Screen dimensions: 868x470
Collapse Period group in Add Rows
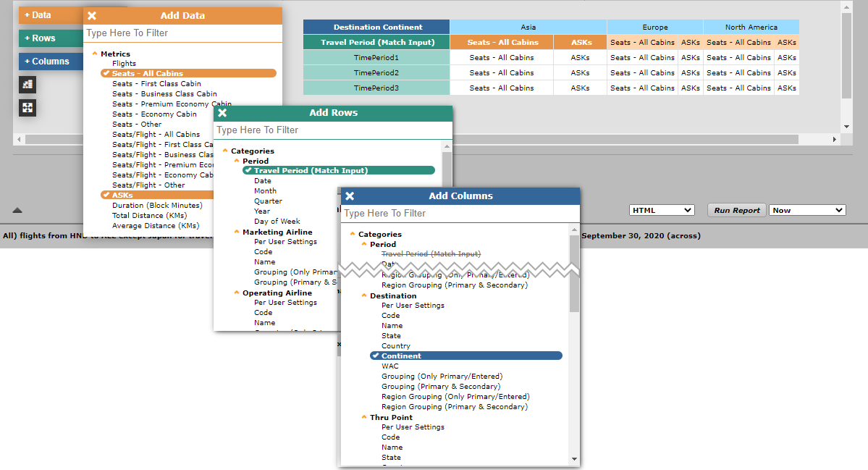click(x=237, y=161)
